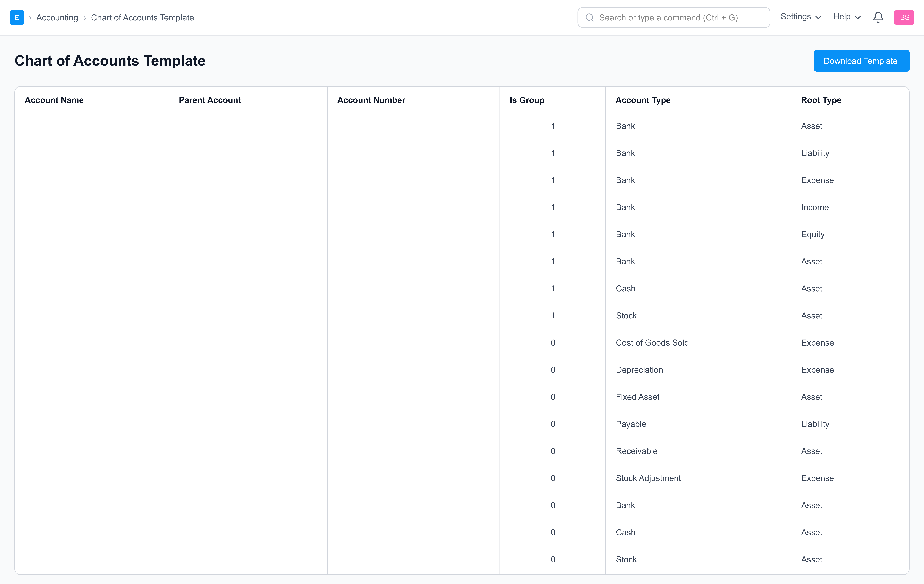Click the Chart of Accounts Template breadcrumb
This screenshot has height=584, width=924.
(x=142, y=18)
